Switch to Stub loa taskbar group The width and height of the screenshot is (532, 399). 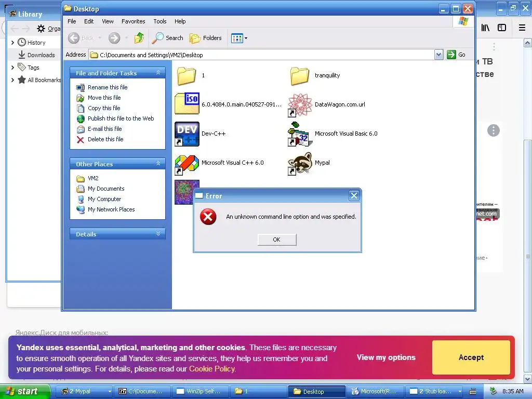tap(435, 391)
